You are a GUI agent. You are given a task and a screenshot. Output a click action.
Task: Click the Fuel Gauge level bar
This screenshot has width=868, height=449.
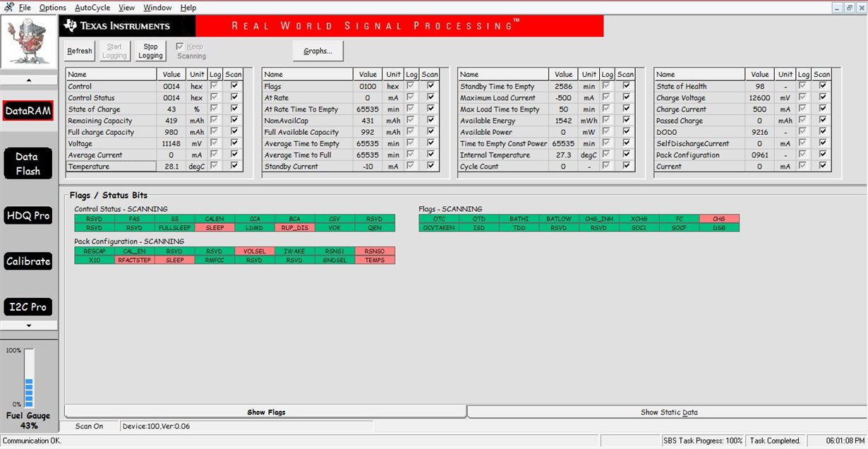(29, 378)
